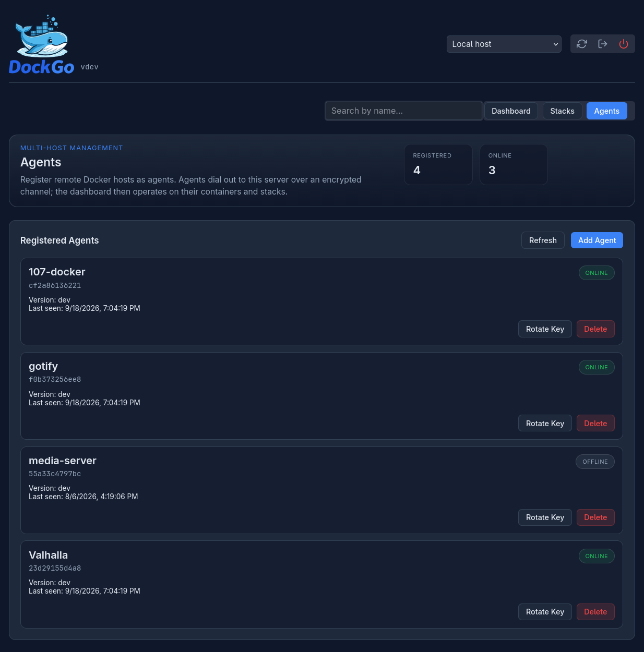The image size is (644, 652).
Task: Click agent ID 55a33c4797bc
Action: click(x=55, y=474)
